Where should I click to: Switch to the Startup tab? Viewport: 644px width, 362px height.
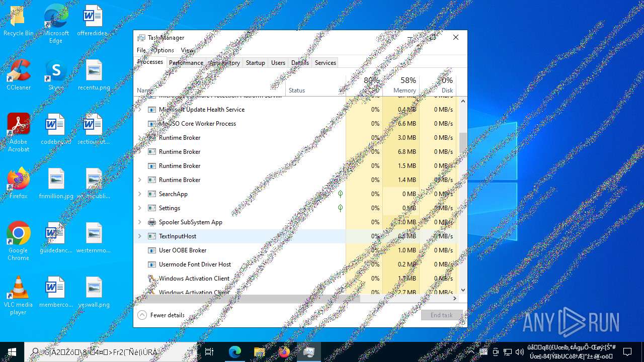point(256,63)
